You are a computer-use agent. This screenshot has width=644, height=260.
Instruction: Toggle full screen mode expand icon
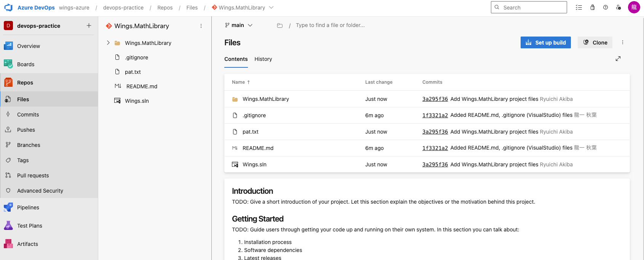click(x=618, y=59)
